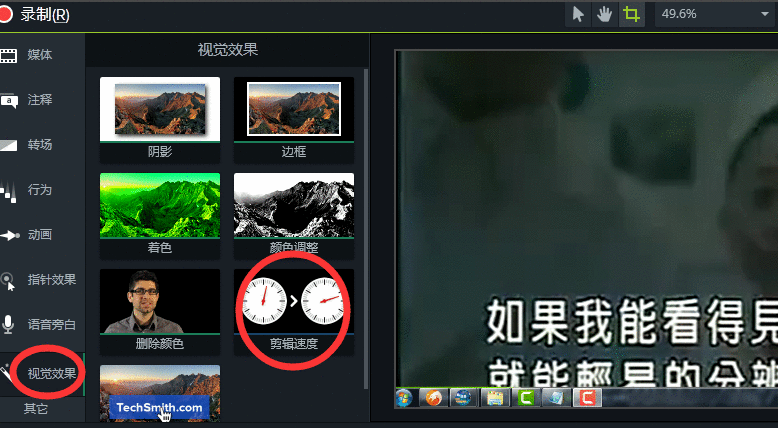Select the Border (边框) effect thumbnail

[x=294, y=119]
